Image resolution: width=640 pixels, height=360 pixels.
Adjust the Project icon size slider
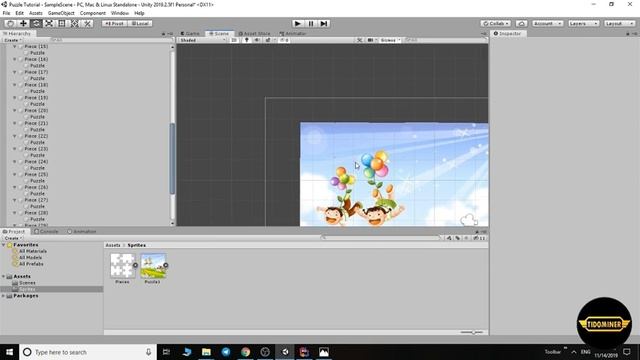472,332
